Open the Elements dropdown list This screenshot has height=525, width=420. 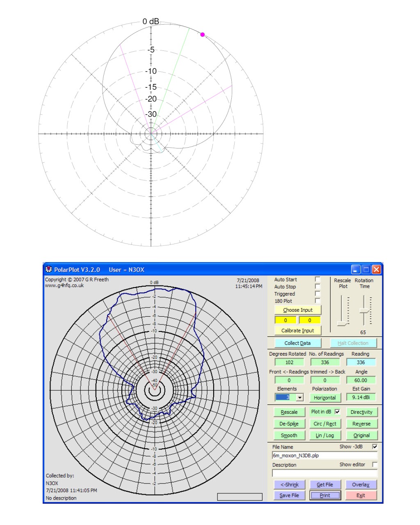[x=300, y=397]
